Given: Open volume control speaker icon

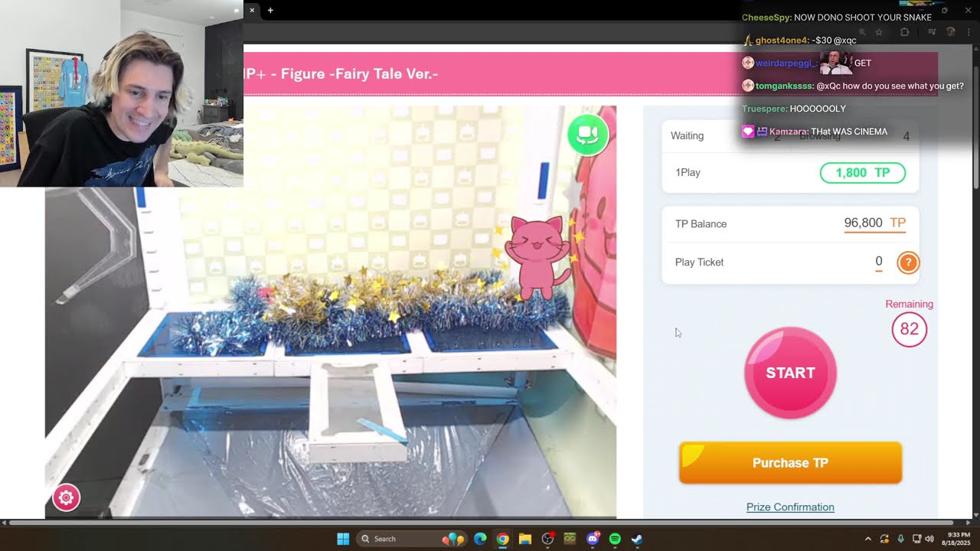Looking at the screenshot, I should point(930,539).
